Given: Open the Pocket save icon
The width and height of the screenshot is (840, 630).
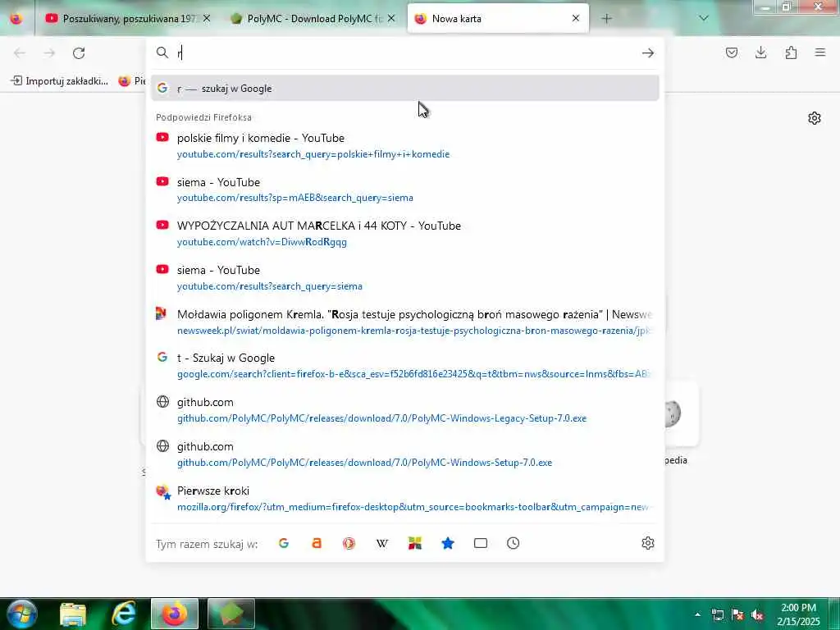Looking at the screenshot, I should click(732, 52).
